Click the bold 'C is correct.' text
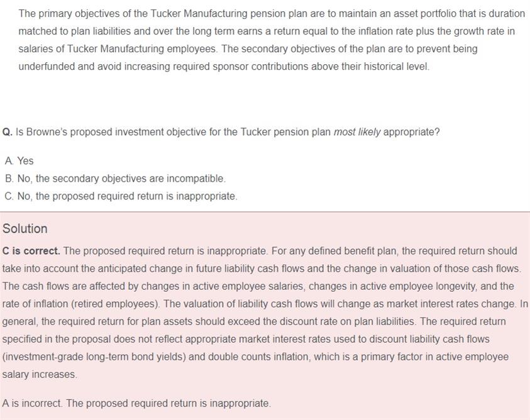Image resolution: width=530 pixels, height=420 pixels. 31,251
